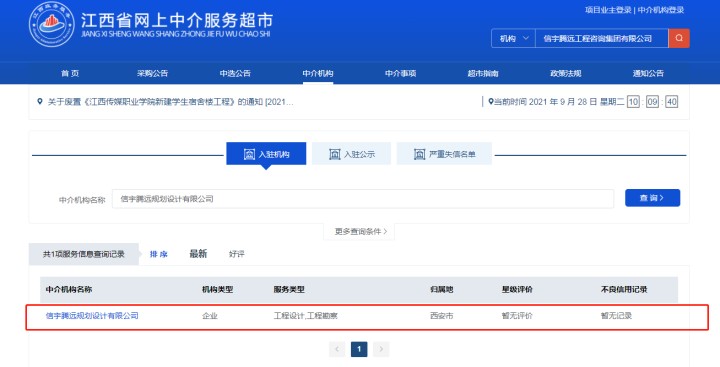Click the Jiangxi intermediary supermarket logo
This screenshot has height=367, width=720.
coord(52,24)
